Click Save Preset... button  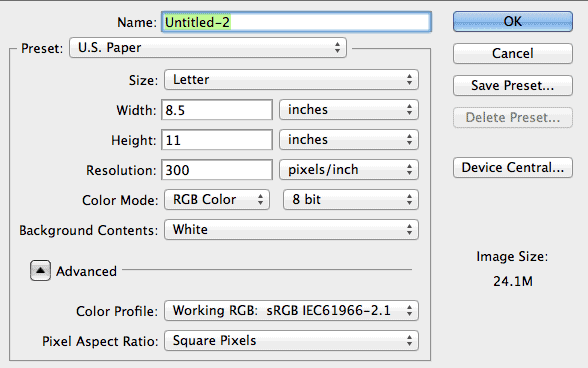click(x=513, y=86)
